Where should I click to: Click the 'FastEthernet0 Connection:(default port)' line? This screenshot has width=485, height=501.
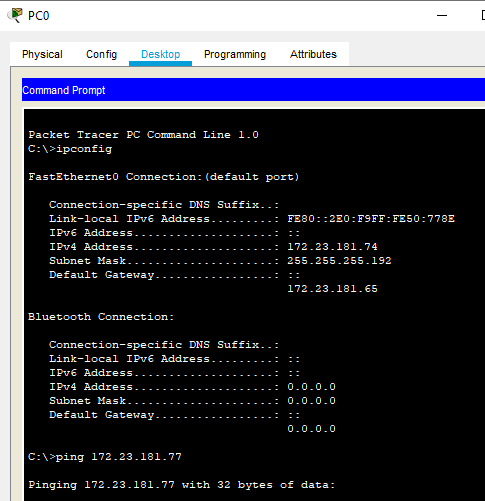coord(164,177)
